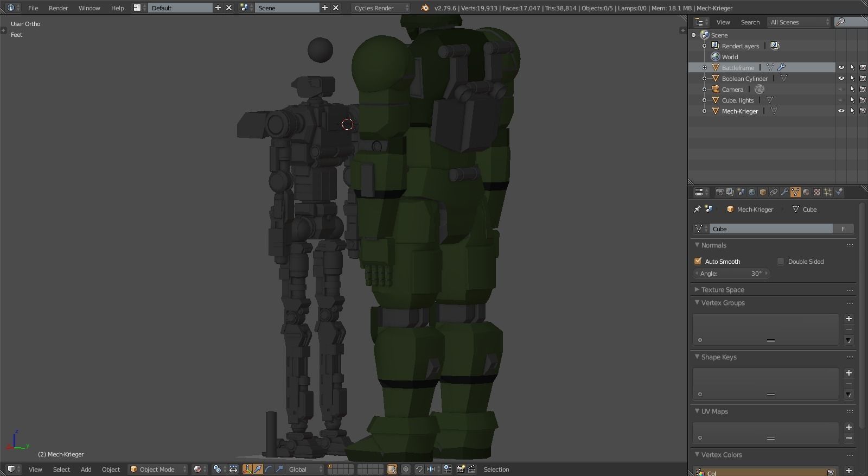868x476 pixels.
Task: Expand the Mech-Krieger tree node
Action: [704, 111]
